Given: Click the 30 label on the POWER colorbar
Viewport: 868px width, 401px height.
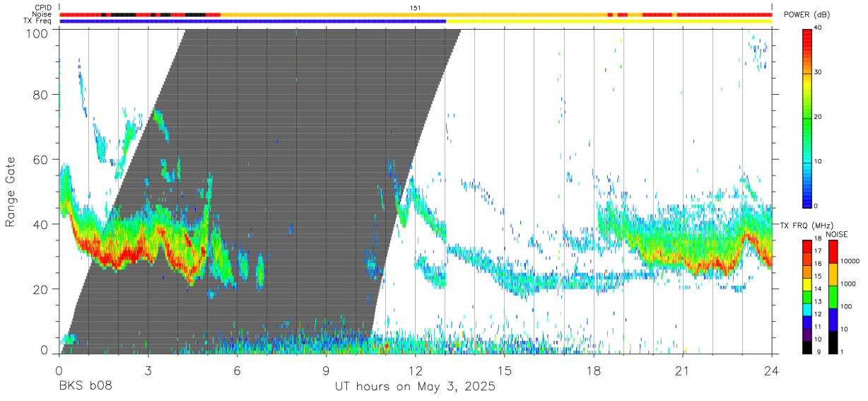Looking at the screenshot, I should tap(819, 73).
